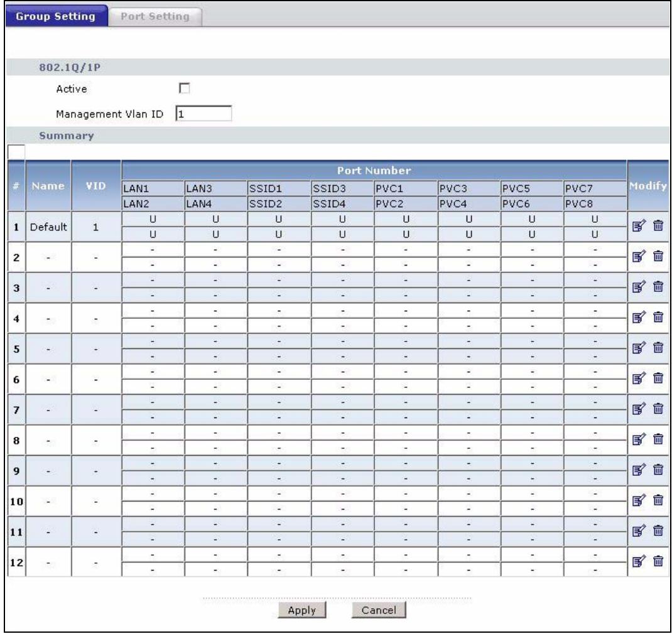
Task: Click the Management Vlan ID label
Action: coord(110,114)
